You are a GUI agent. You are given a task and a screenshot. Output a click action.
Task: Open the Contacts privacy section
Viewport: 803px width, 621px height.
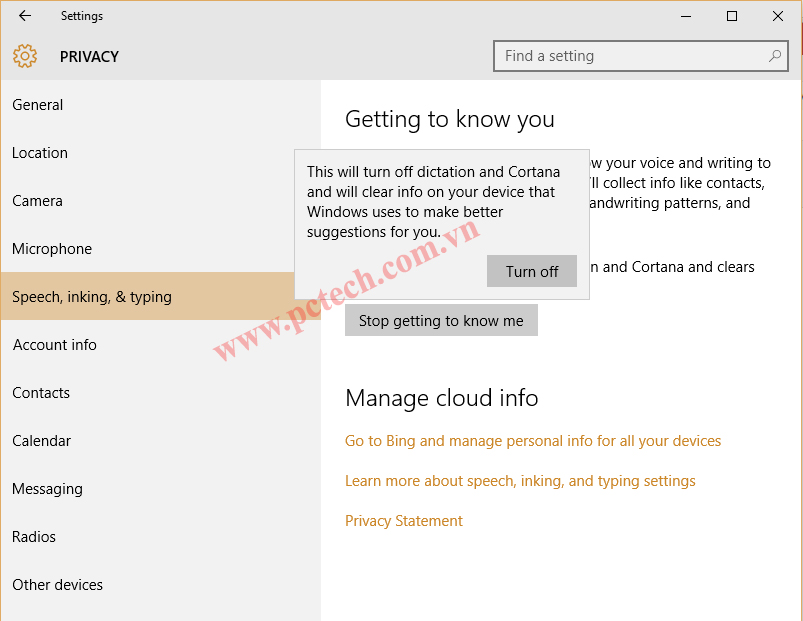point(41,392)
